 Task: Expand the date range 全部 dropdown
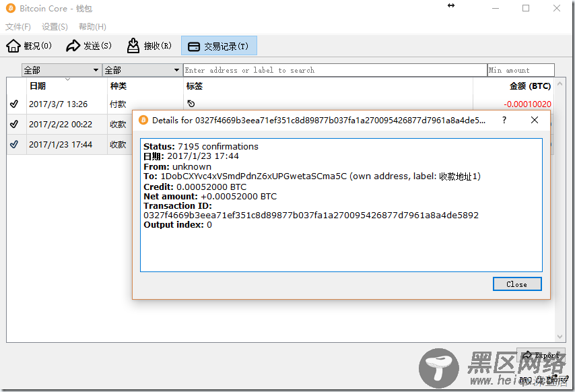pyautogui.click(x=62, y=70)
